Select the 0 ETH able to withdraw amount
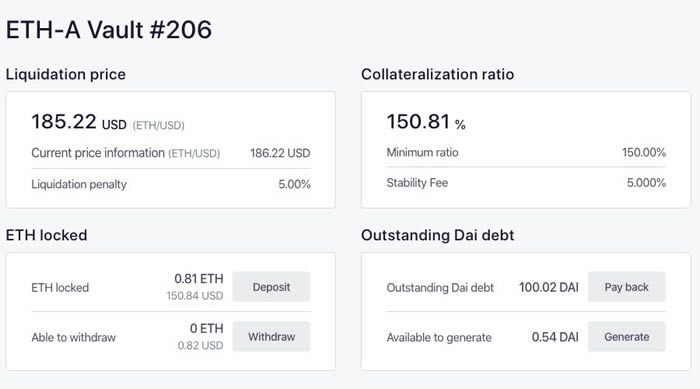 tap(206, 329)
